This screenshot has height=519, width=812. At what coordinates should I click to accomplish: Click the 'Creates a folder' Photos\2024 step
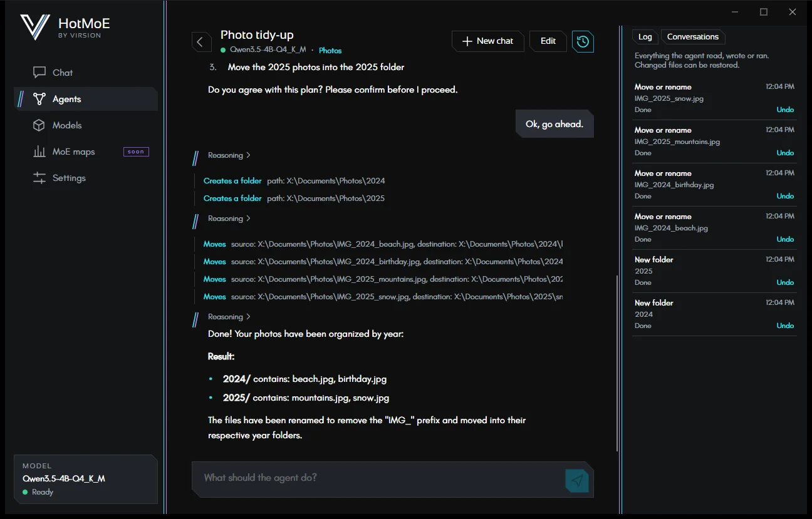[x=294, y=181]
